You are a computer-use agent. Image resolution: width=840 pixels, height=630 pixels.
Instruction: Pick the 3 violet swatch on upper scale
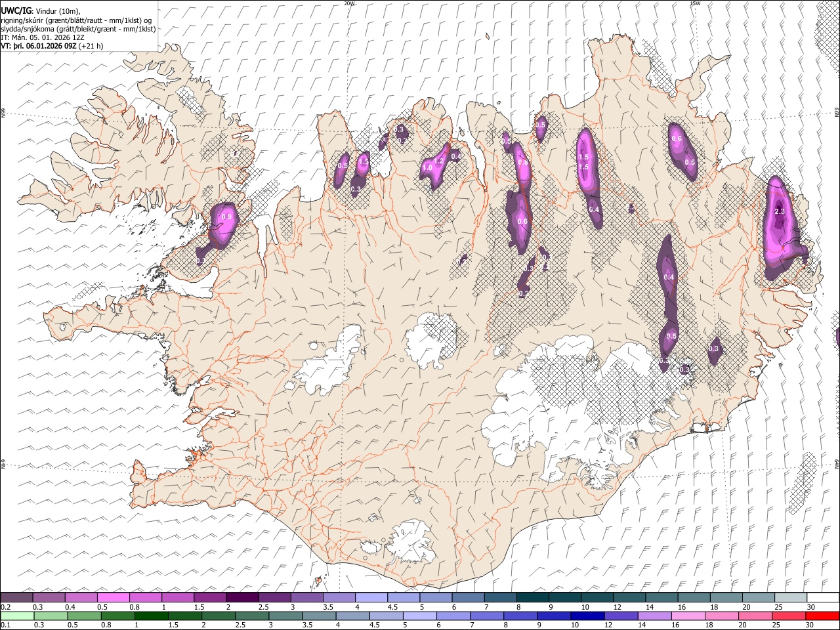306,597
